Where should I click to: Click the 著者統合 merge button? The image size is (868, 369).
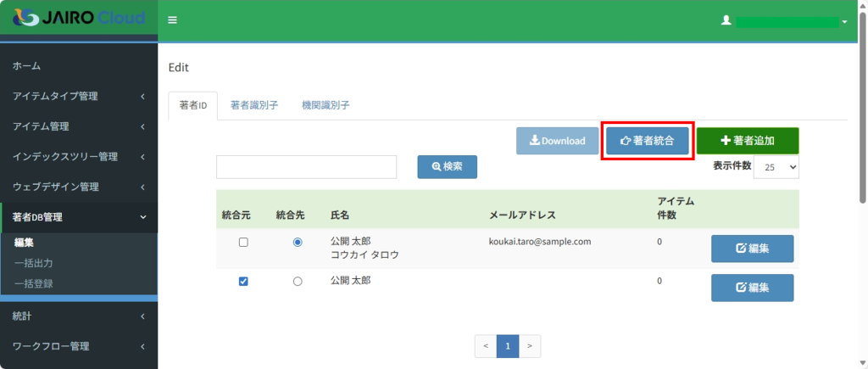(x=648, y=141)
